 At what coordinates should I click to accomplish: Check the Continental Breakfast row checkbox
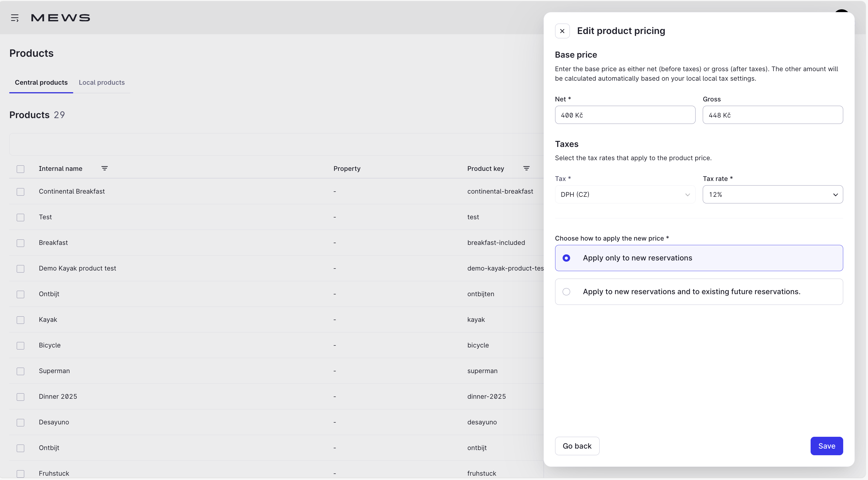[x=20, y=192]
